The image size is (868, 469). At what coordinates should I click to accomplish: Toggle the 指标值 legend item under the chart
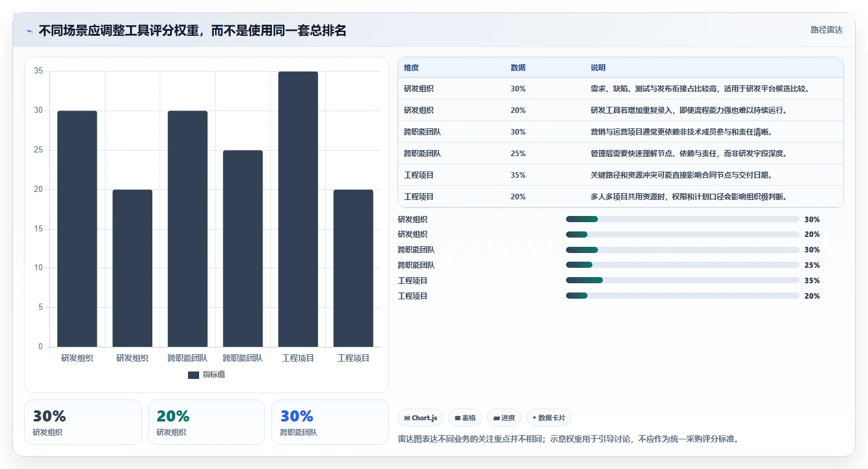click(x=207, y=375)
